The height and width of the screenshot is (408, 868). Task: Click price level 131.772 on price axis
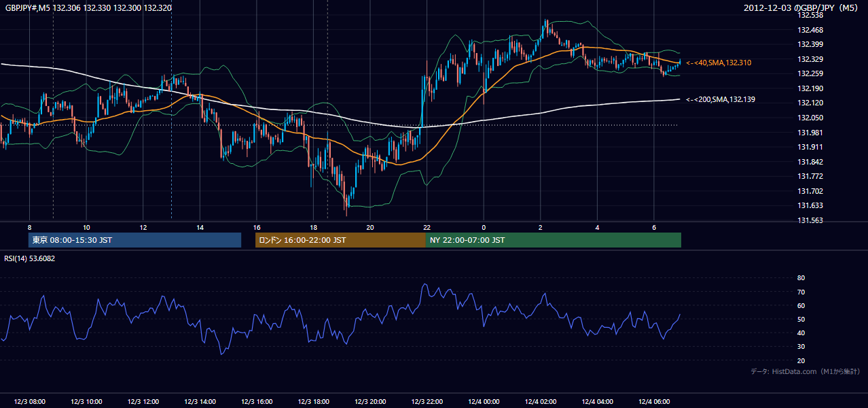[810, 176]
